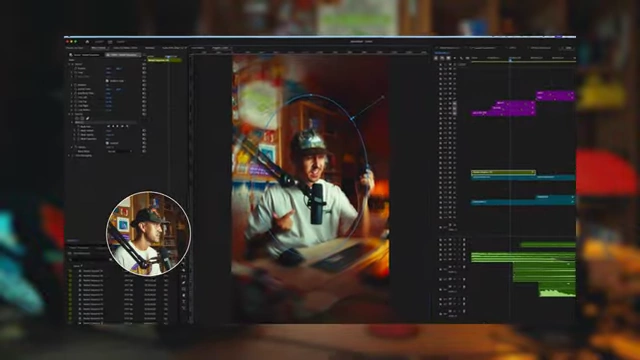Select the Hand tool in the tools panel
The height and width of the screenshot is (360, 640).
(183, 295)
